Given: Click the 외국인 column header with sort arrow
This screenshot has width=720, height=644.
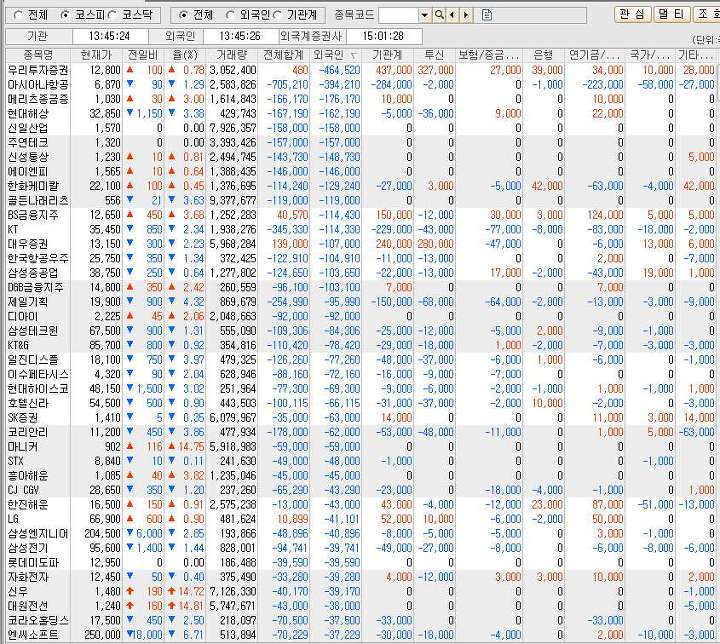Looking at the screenshot, I should tap(336, 55).
